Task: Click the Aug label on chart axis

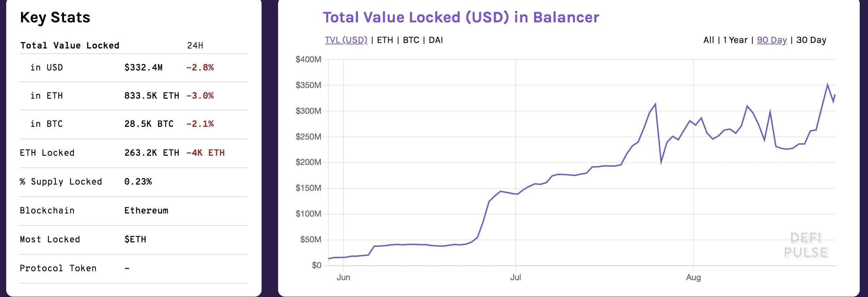Action: pos(693,277)
